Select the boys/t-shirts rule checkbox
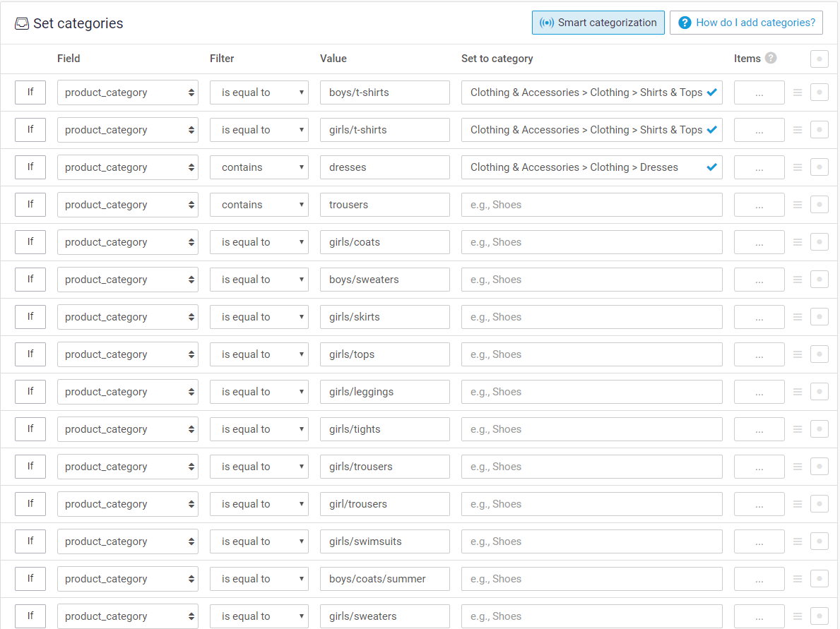 (x=819, y=92)
